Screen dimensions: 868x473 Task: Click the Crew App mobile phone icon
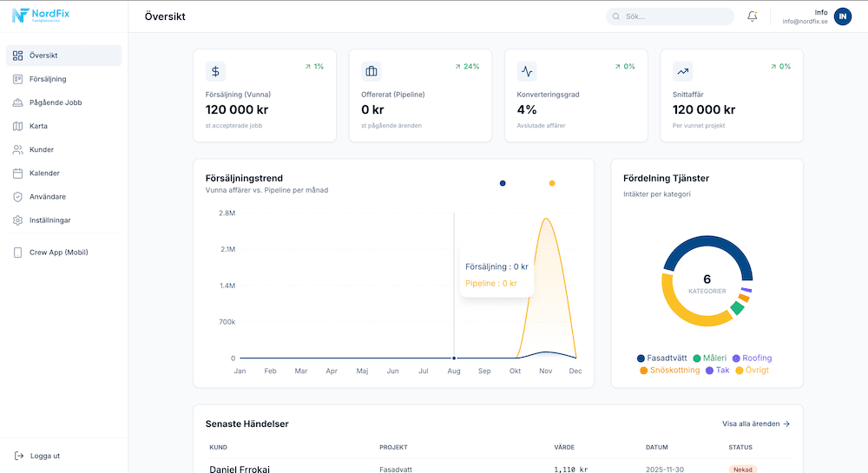click(17, 253)
